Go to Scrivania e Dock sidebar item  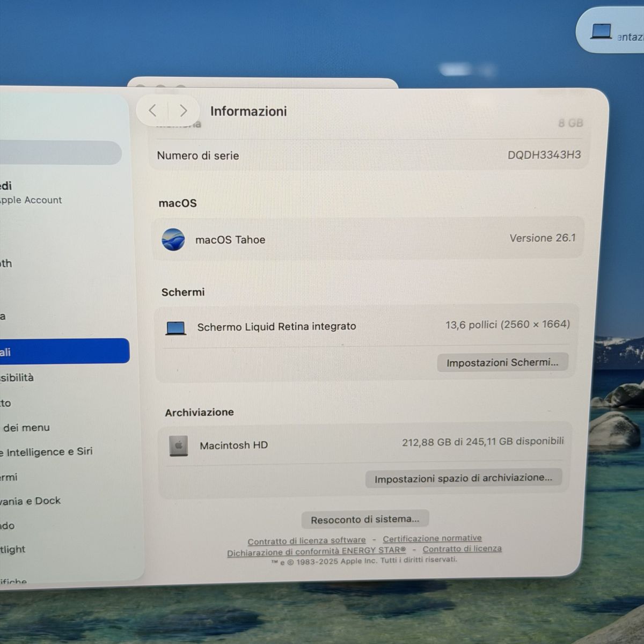pos(31,501)
